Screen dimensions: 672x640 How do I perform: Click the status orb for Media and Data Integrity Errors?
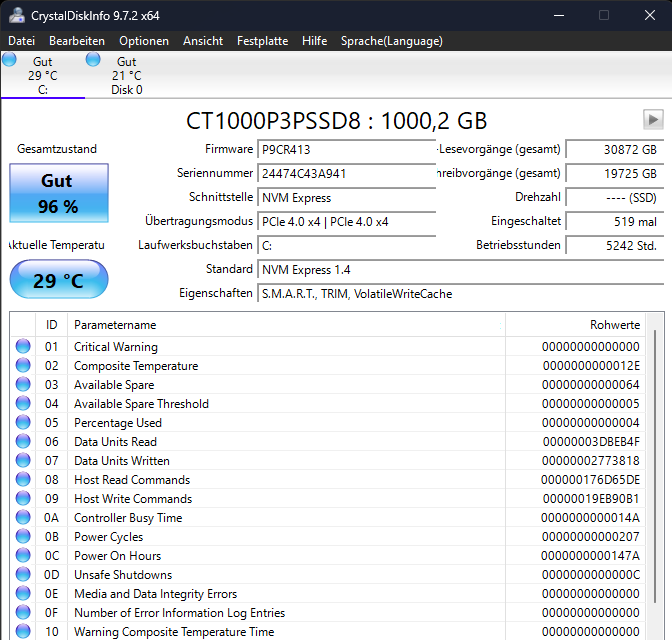coord(23,593)
